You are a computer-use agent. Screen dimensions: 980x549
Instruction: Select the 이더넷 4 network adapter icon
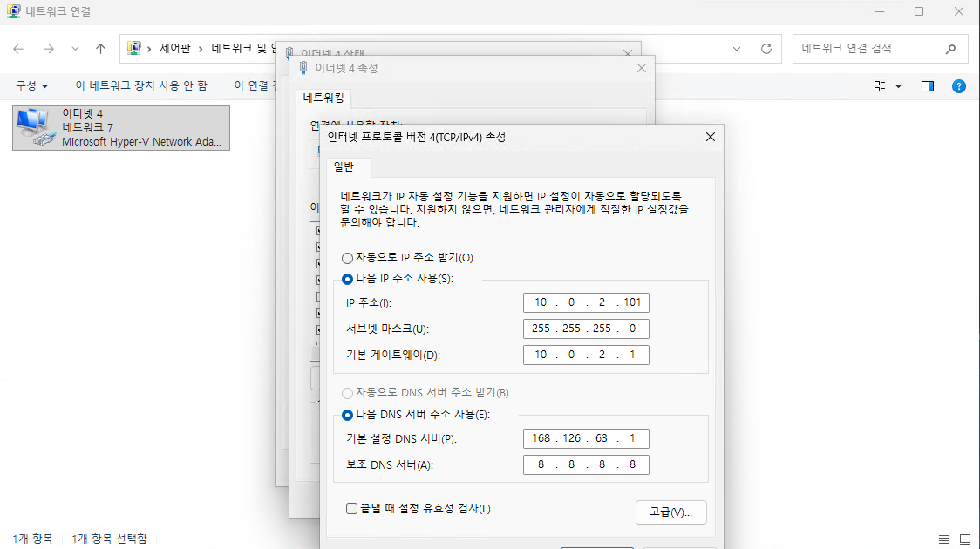pyautogui.click(x=35, y=127)
